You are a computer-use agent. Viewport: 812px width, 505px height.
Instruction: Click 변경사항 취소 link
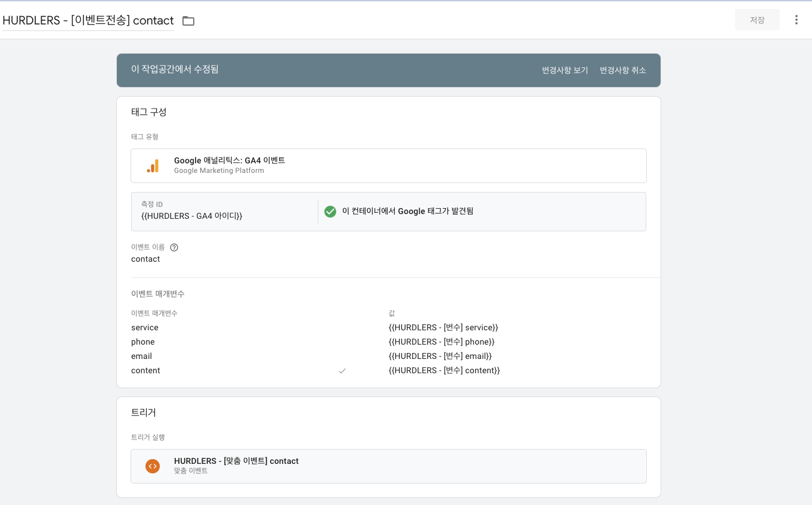[x=622, y=70]
